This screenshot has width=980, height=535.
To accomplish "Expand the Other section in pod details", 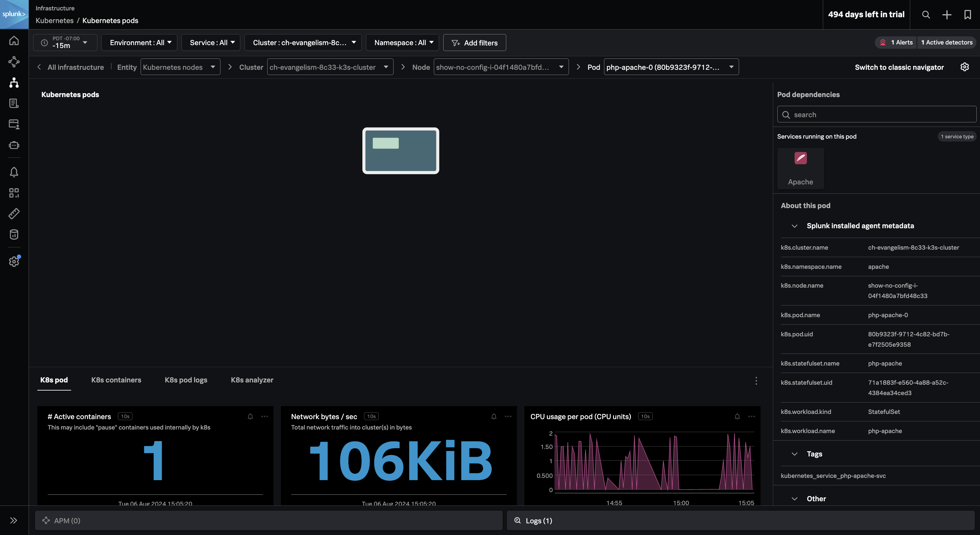I will [x=794, y=499].
